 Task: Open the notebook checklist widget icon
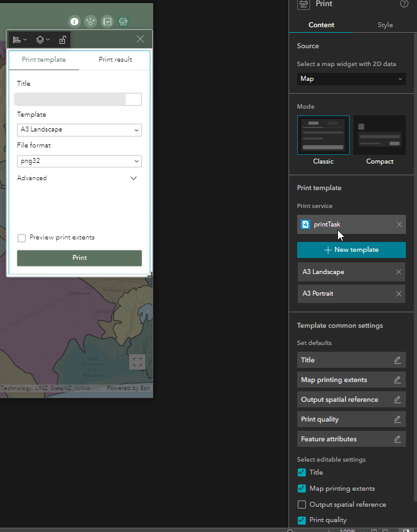click(x=107, y=22)
